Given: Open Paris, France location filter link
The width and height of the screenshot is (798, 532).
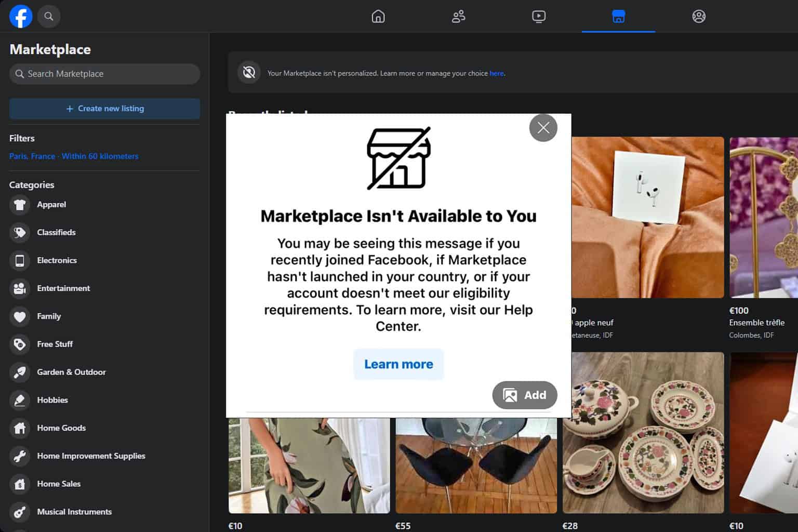Looking at the screenshot, I should pyautogui.click(x=74, y=156).
